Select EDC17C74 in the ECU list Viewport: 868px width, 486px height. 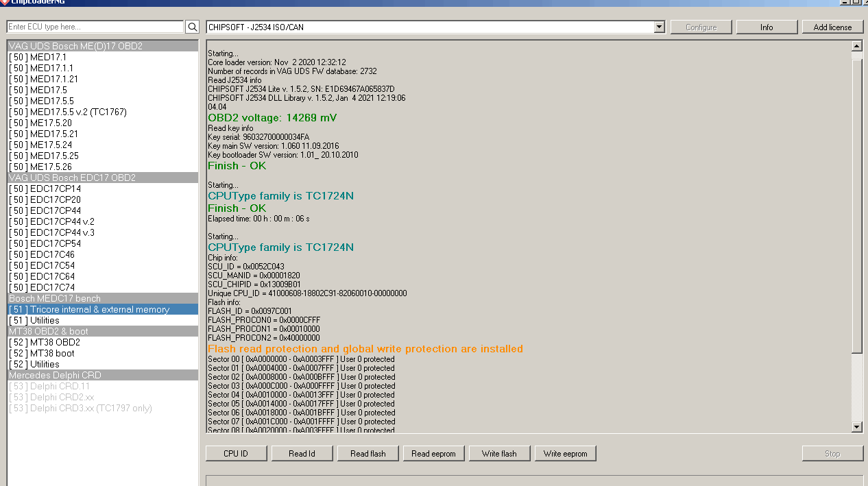[x=52, y=287]
